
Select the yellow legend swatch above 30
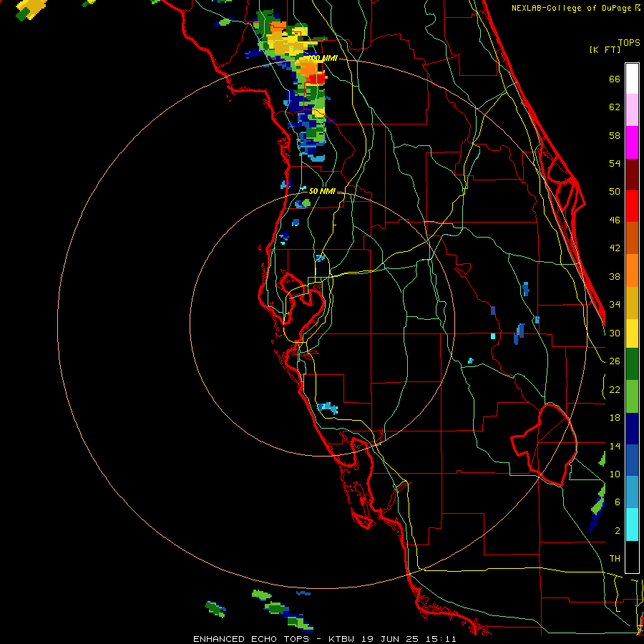coord(632,333)
